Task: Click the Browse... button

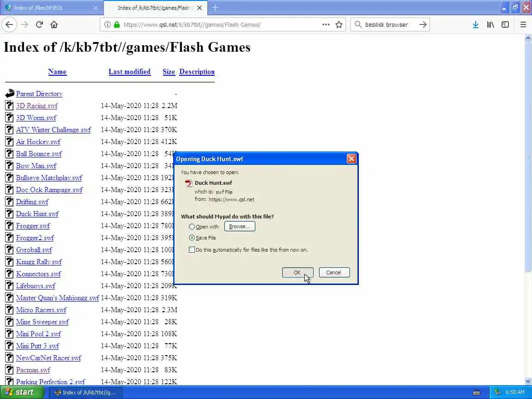Action: click(240, 226)
